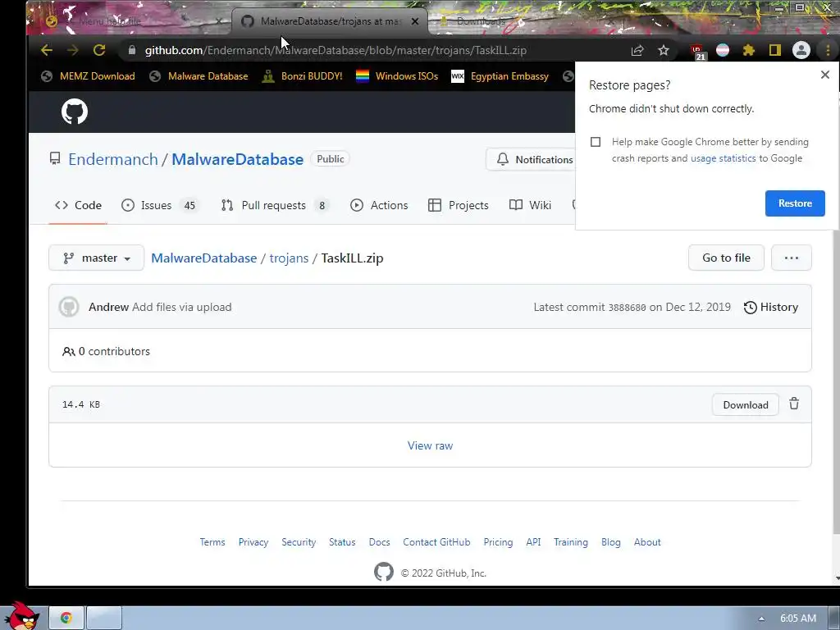Open the MEMZ Download bookmark
The image size is (840, 630).
[88, 76]
